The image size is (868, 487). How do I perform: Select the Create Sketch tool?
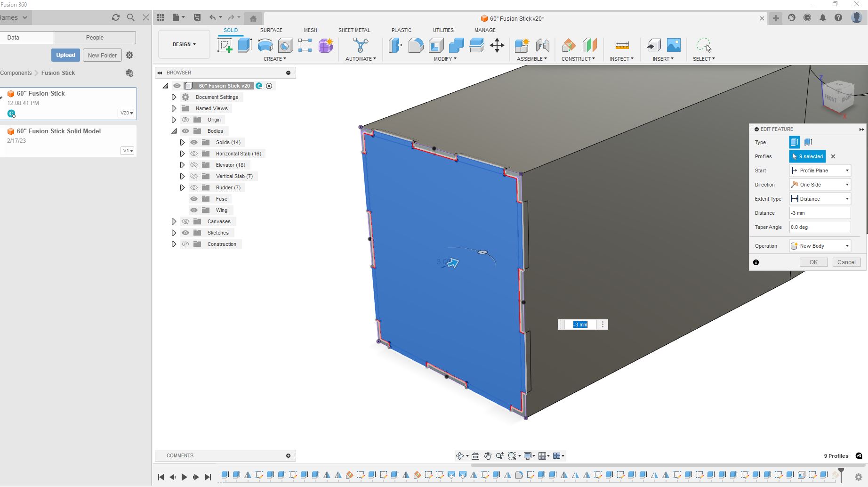tap(225, 45)
